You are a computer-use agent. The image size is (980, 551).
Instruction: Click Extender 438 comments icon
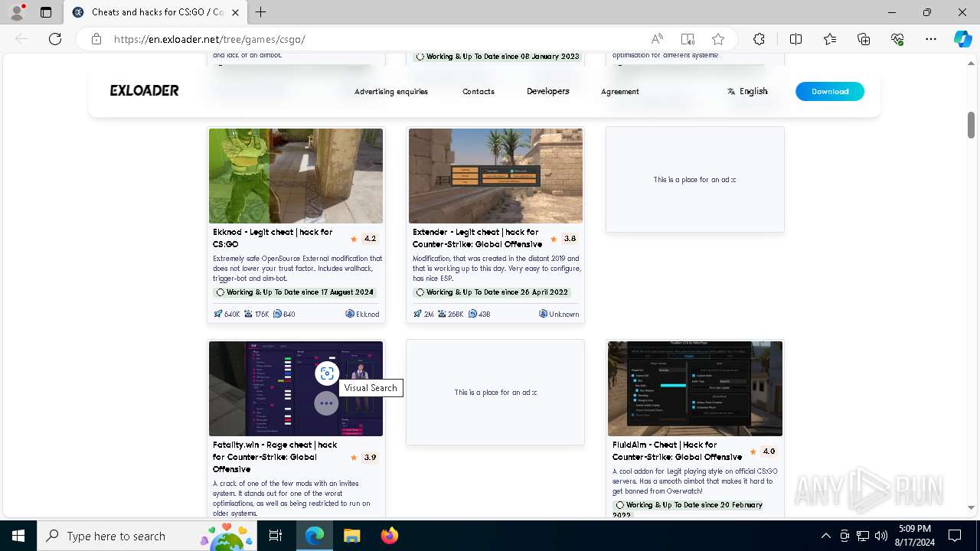click(x=472, y=314)
